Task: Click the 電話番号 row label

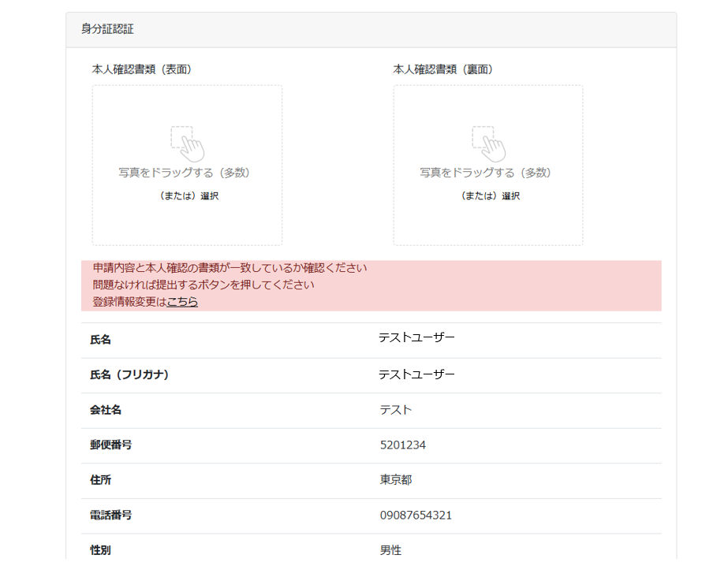Action: (111, 516)
